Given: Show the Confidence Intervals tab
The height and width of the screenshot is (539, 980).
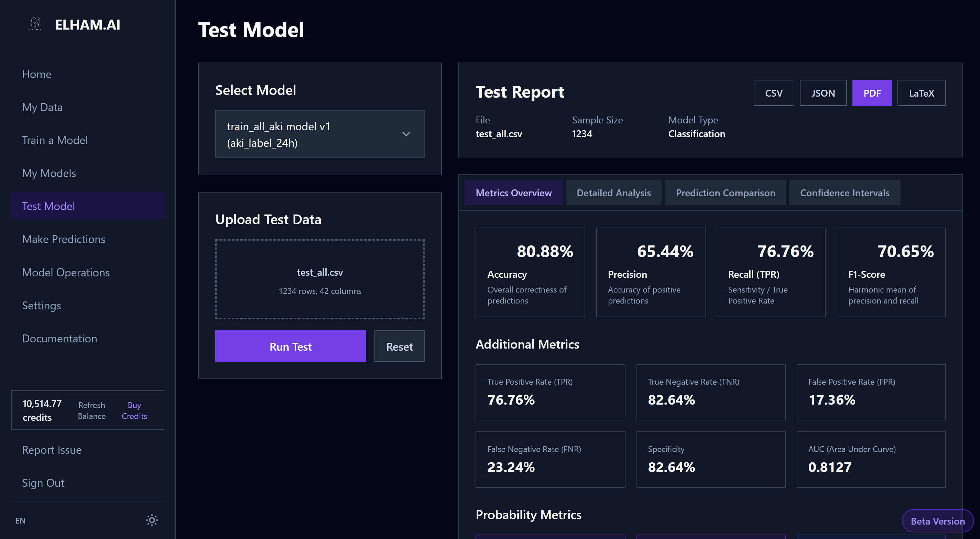Looking at the screenshot, I should coord(844,193).
